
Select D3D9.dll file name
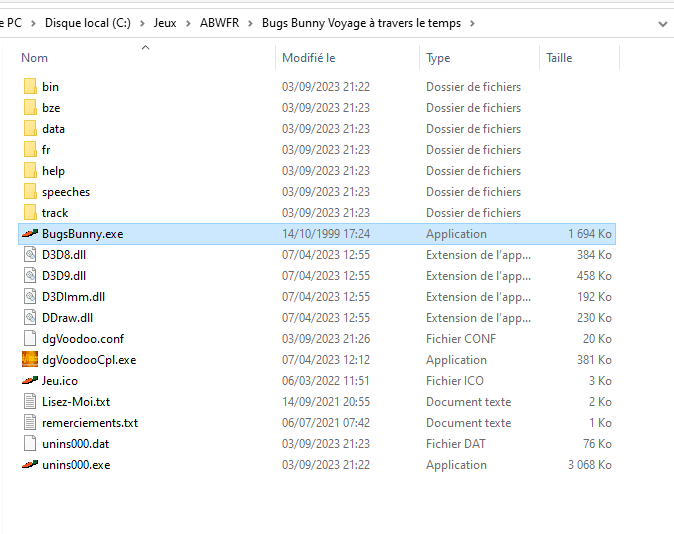tap(64, 276)
